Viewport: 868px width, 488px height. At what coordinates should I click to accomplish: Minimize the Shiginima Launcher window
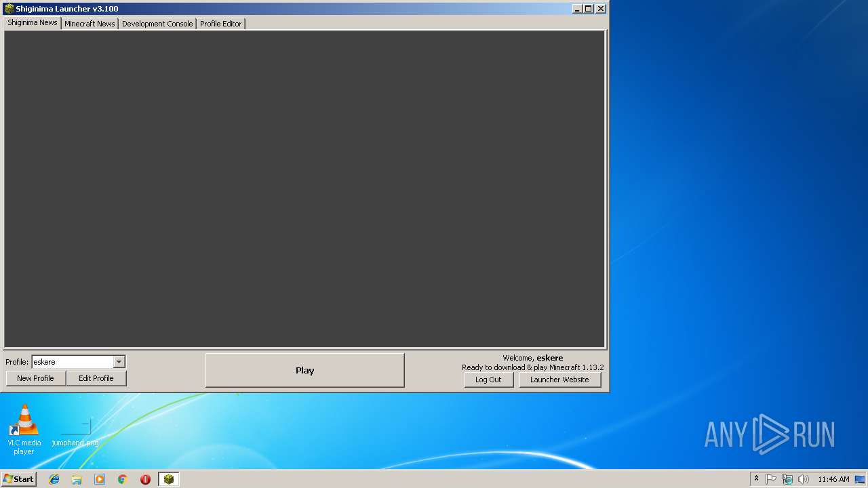coord(577,9)
